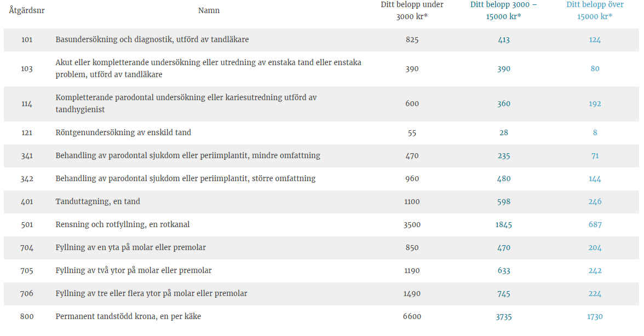Click the value 80 in row 103
This screenshot has width=644, height=336.
click(595, 68)
